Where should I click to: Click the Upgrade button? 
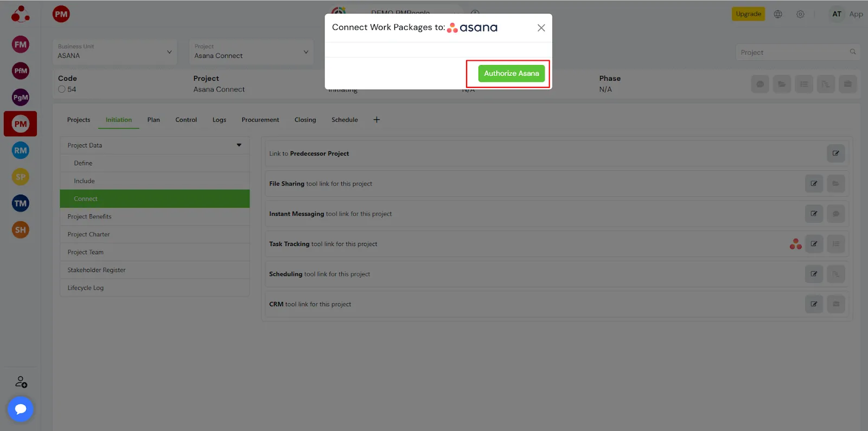pos(748,14)
